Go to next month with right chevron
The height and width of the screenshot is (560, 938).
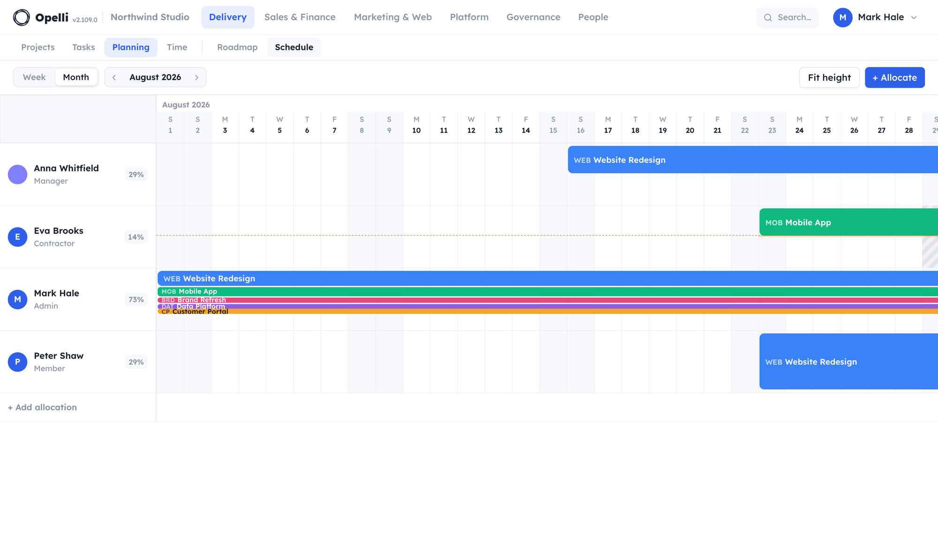point(197,77)
